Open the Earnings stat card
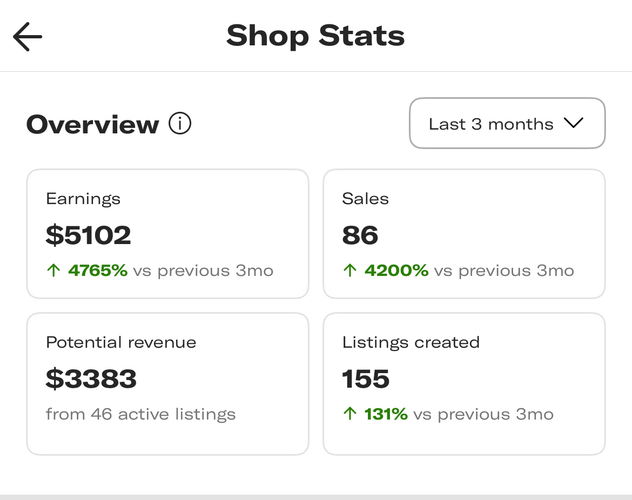The image size is (632, 500). [x=167, y=233]
